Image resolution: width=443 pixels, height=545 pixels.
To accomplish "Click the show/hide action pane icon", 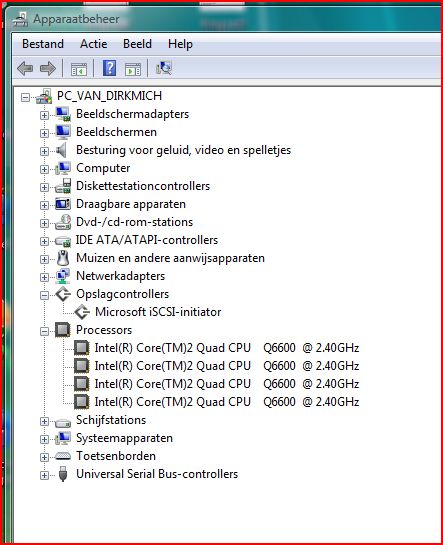I will tap(133, 69).
